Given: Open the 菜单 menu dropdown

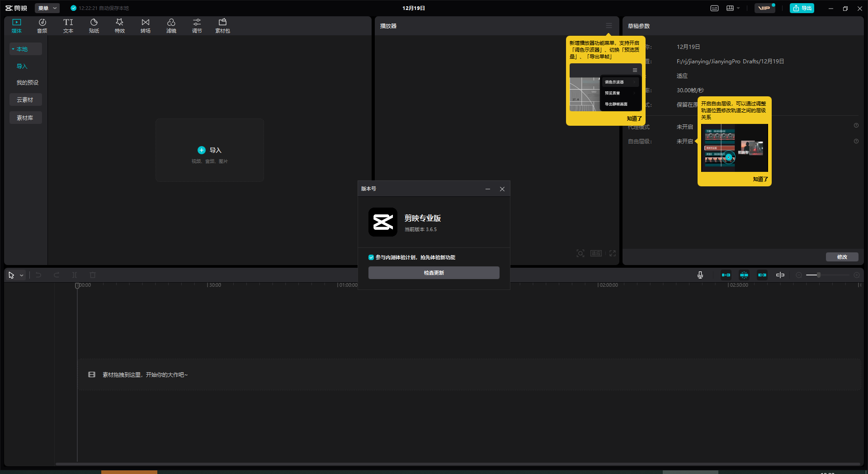Looking at the screenshot, I should tap(47, 8).
